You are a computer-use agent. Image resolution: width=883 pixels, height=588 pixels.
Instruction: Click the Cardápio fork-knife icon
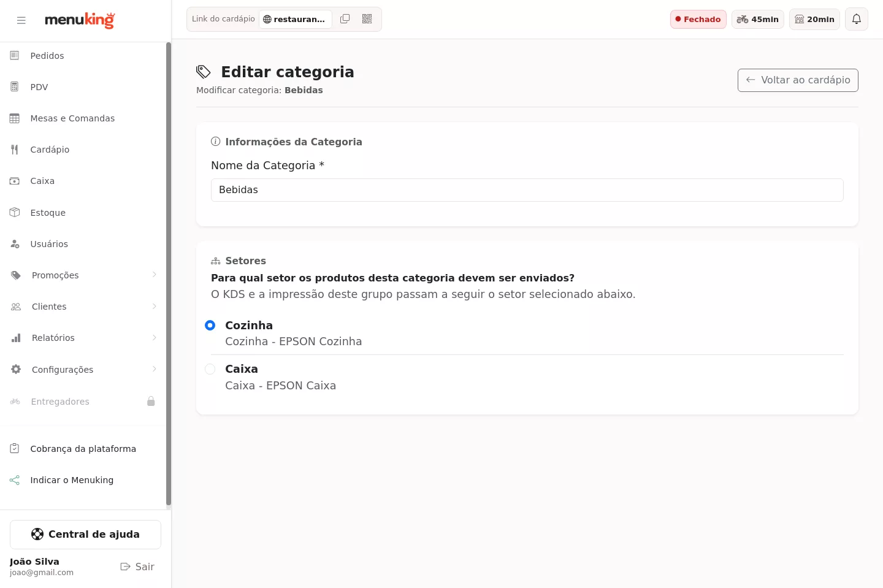point(15,150)
